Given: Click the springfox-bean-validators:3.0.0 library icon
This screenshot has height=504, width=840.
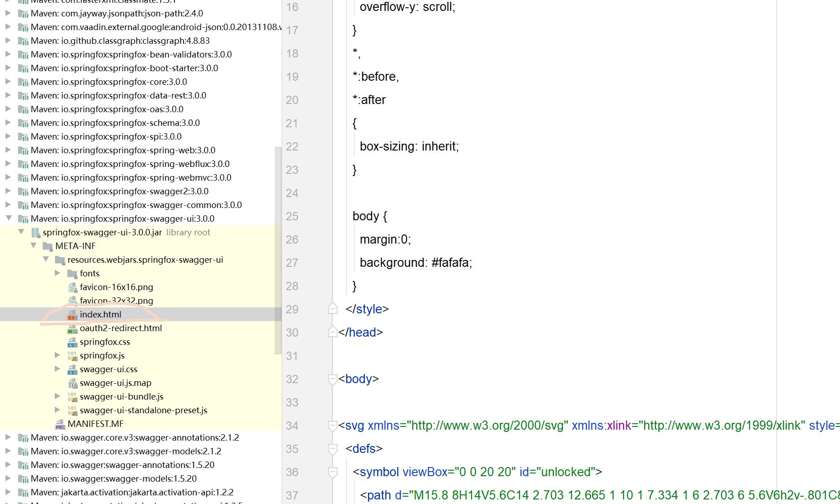Looking at the screenshot, I should [23, 55].
